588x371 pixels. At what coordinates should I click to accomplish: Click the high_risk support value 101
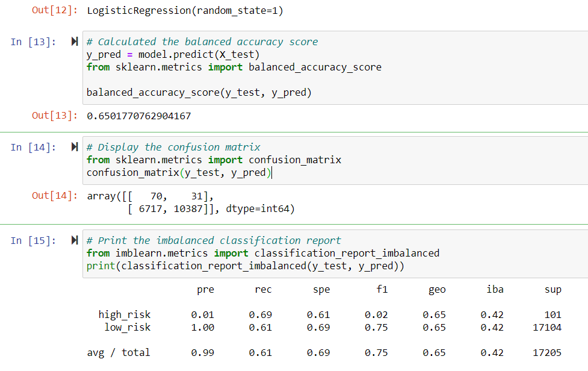click(553, 315)
